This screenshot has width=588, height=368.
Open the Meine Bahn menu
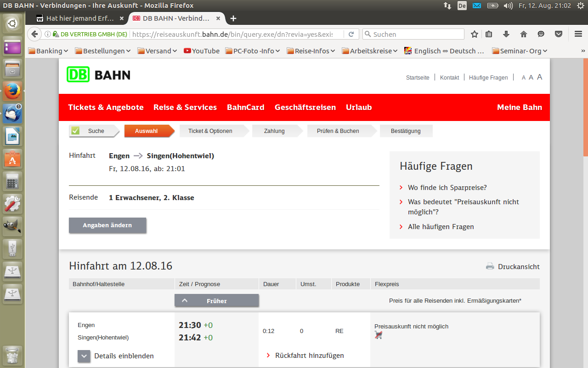[520, 107]
